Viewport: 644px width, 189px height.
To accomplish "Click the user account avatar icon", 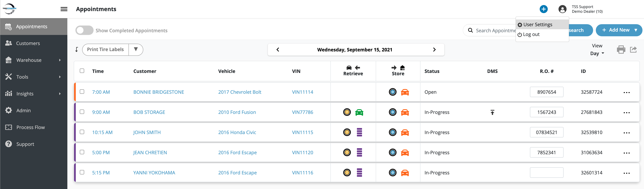I will coord(562,9).
